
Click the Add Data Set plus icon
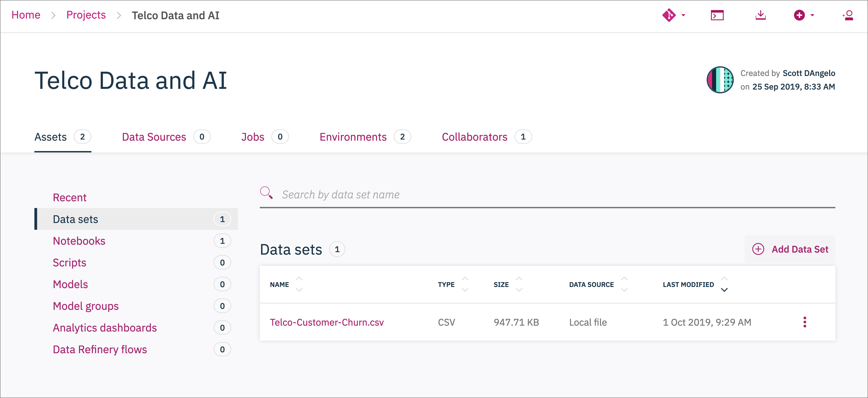pos(758,249)
